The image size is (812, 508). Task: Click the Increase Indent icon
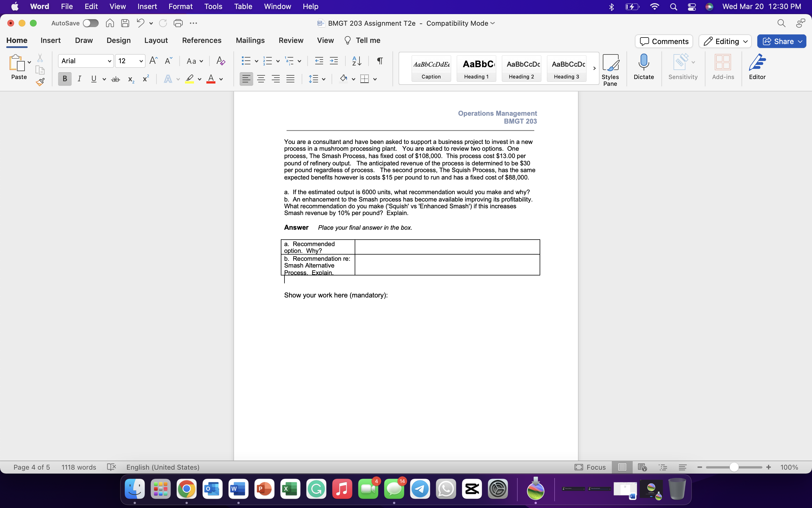click(334, 61)
